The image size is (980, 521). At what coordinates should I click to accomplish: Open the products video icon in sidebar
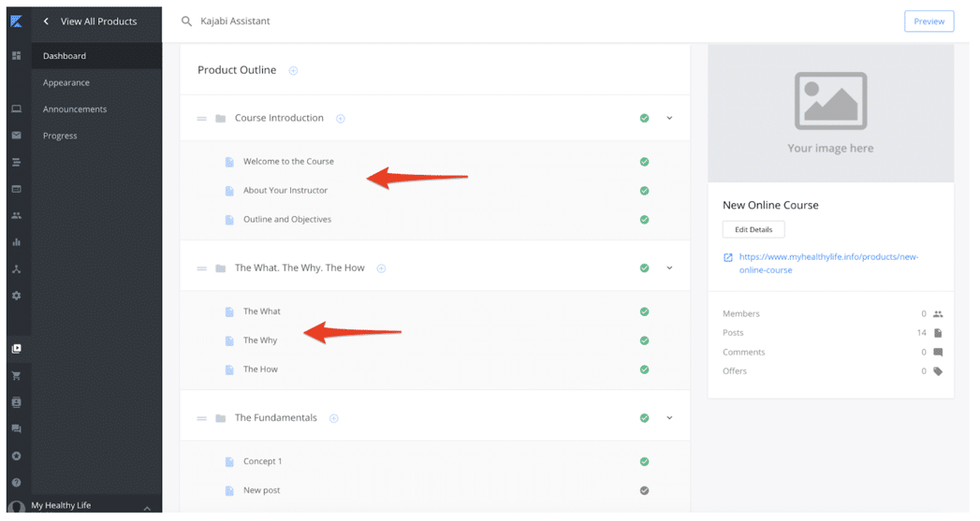16,349
